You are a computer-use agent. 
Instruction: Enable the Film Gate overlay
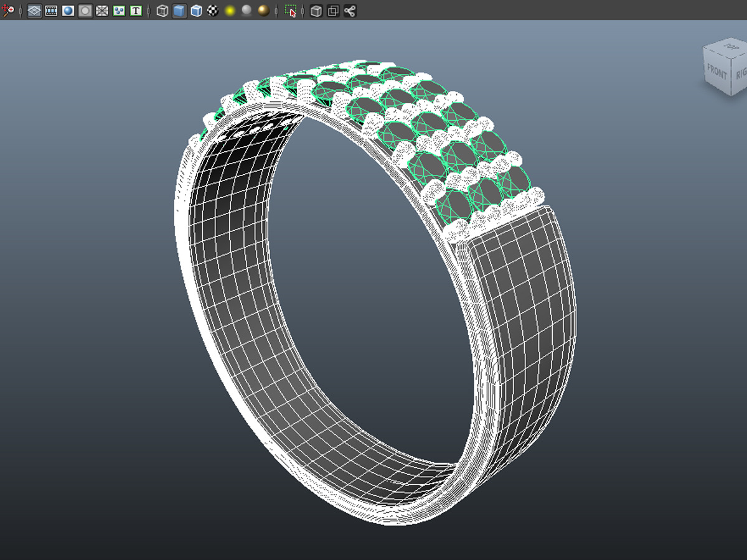(51, 11)
